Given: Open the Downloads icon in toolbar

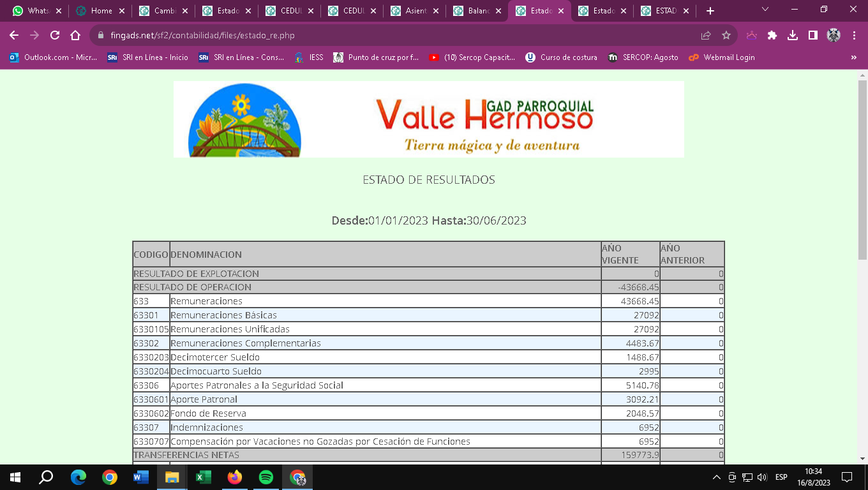Looking at the screenshot, I should (x=793, y=36).
